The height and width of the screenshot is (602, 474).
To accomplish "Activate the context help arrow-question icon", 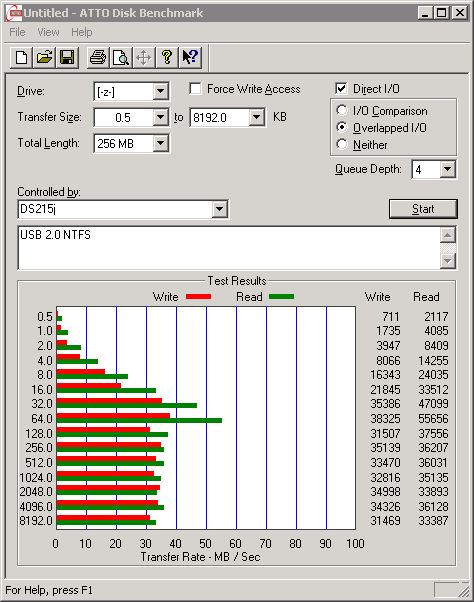I will [190, 58].
